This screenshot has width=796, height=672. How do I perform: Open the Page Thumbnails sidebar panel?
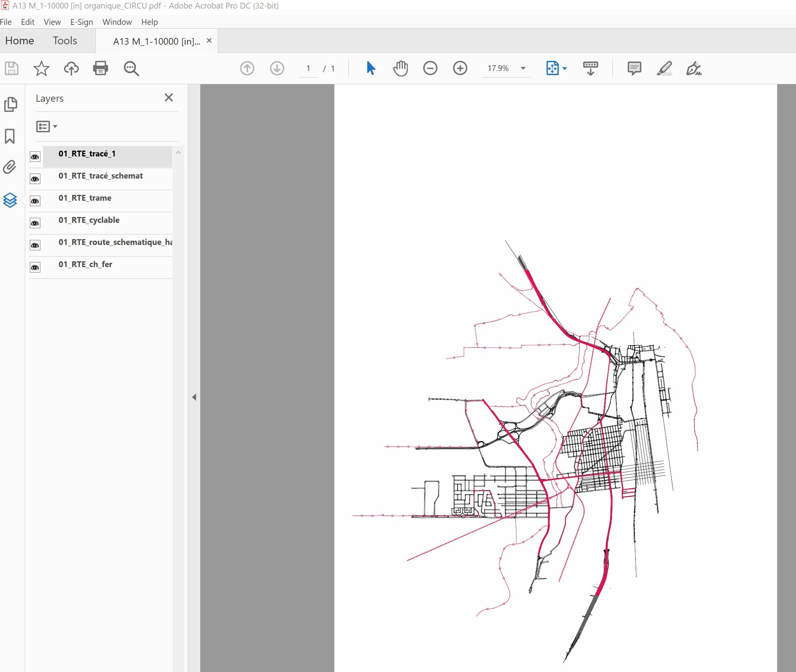tap(10, 104)
